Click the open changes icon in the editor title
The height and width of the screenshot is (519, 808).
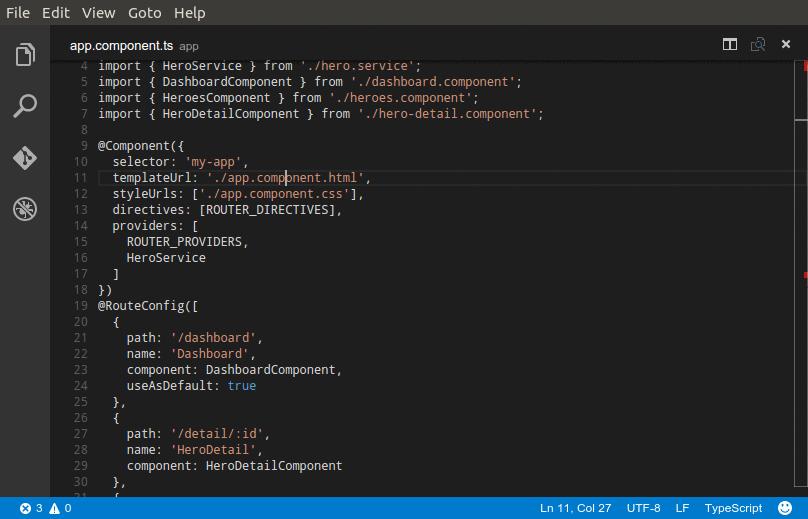coord(758,44)
